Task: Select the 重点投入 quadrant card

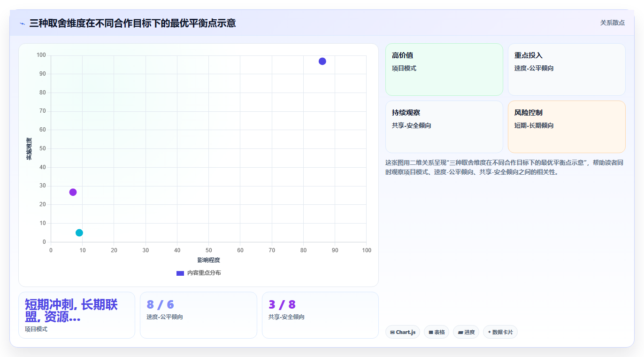Action: [567, 70]
